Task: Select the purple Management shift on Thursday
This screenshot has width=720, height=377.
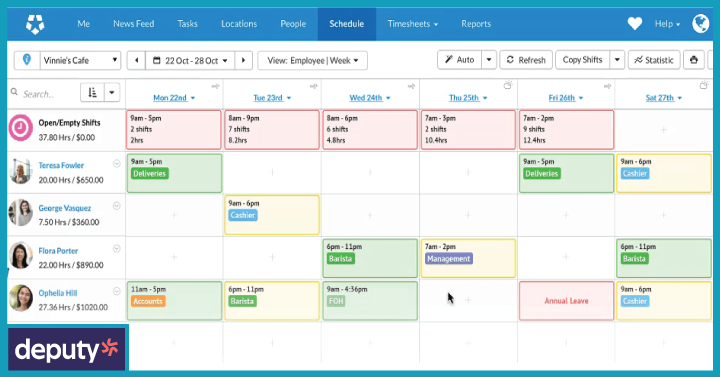Action: pyautogui.click(x=449, y=259)
